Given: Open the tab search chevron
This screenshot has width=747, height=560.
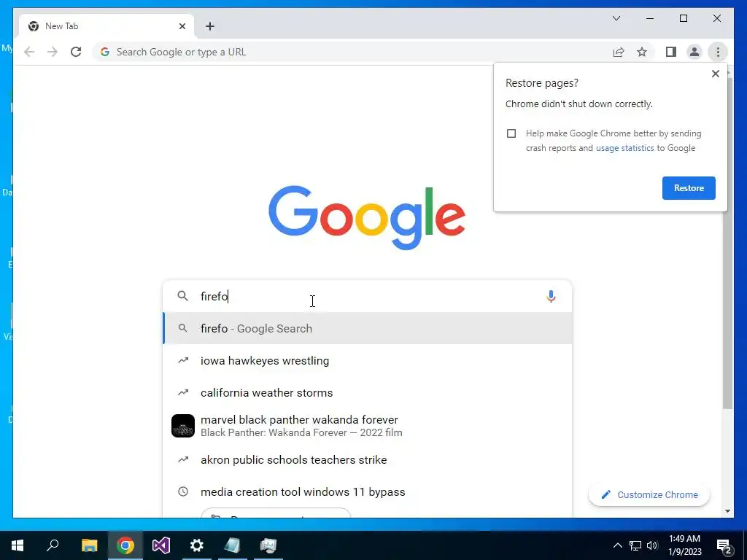Looking at the screenshot, I should click(616, 18).
